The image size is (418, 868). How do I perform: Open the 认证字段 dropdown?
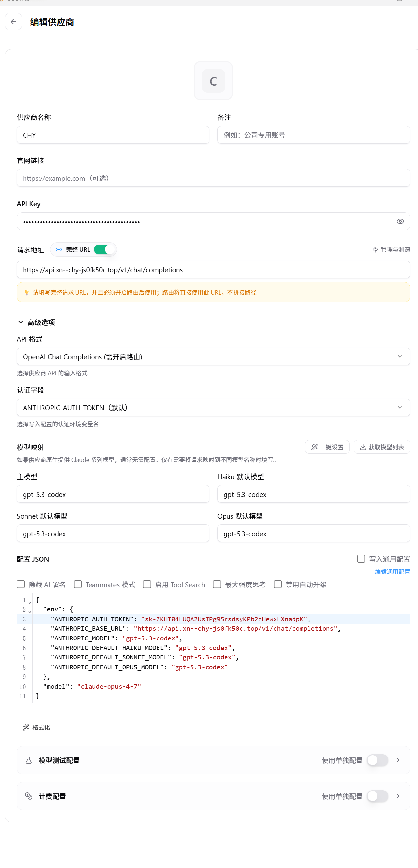[213, 408]
